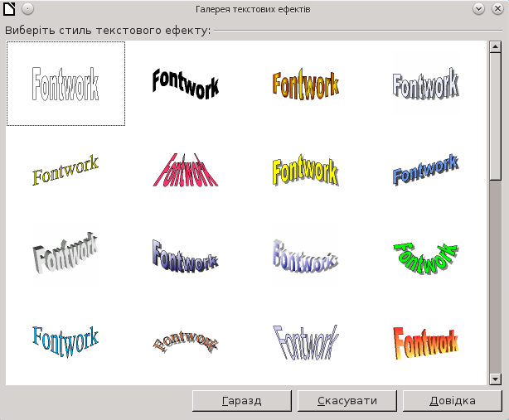509x420 pixels.
Task: Select the plain outline Fontwork style
Action: click(x=65, y=84)
